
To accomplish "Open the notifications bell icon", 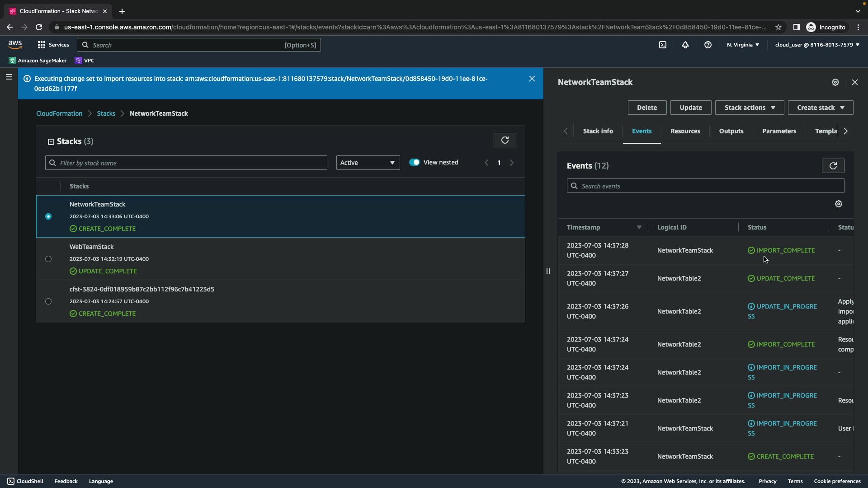I will pyautogui.click(x=685, y=45).
